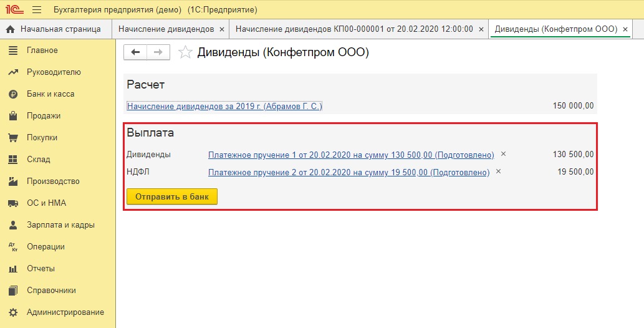Click the Главное list icon

pyautogui.click(x=13, y=51)
